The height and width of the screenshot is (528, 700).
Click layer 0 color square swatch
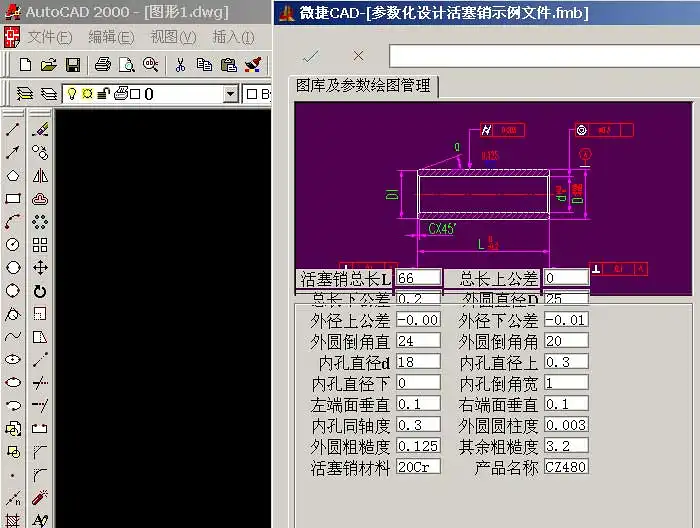point(135,94)
